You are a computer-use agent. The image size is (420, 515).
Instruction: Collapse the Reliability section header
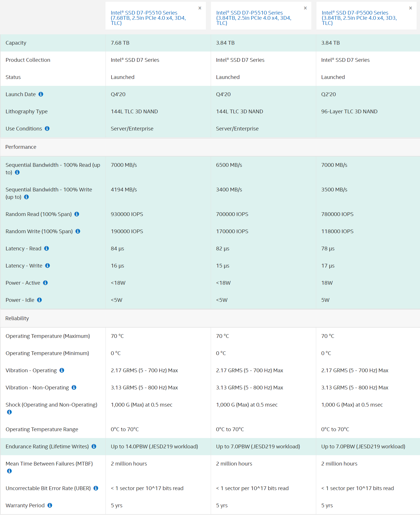17,318
